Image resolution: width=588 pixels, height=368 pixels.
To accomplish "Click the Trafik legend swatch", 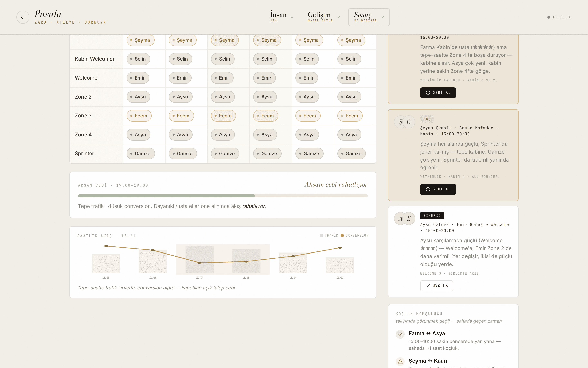I will point(321,235).
